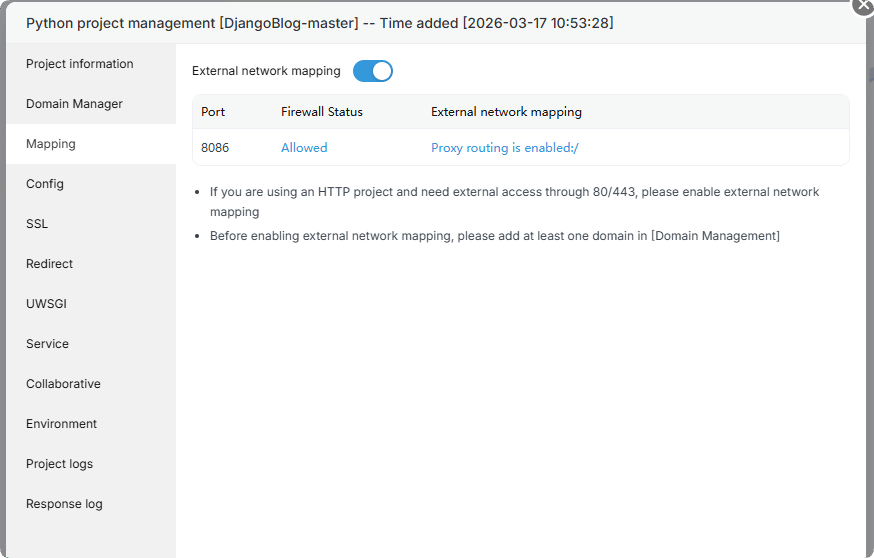Click the dialog title showing DjangoBlog-master
The height and width of the screenshot is (558, 874).
coord(320,22)
